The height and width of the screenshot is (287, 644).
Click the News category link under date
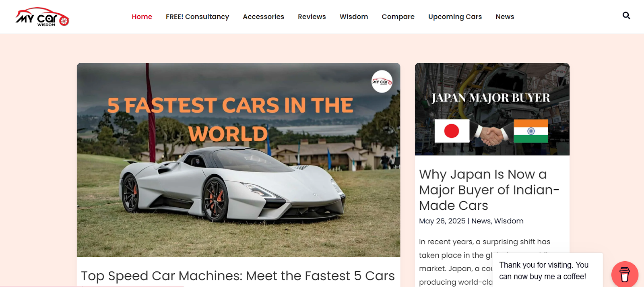[x=481, y=221]
